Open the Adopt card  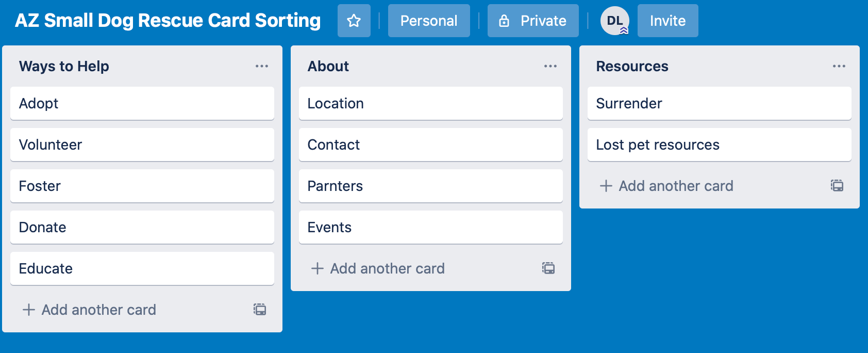tap(142, 103)
